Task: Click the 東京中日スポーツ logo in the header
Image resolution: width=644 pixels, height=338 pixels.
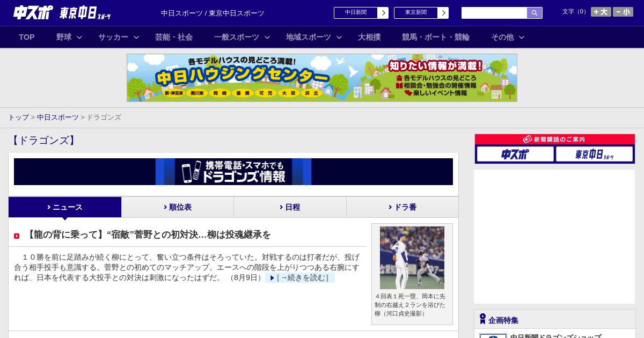Action: pos(85,13)
